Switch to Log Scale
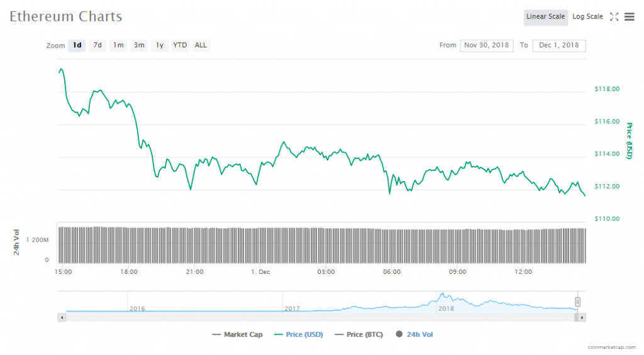Viewport: 644px width, 355px height. tap(587, 17)
